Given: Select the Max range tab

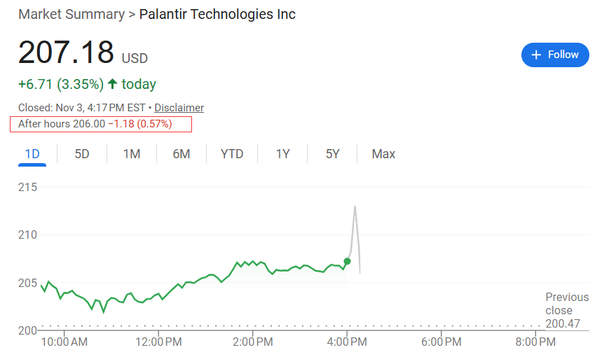Looking at the screenshot, I should pos(383,154).
